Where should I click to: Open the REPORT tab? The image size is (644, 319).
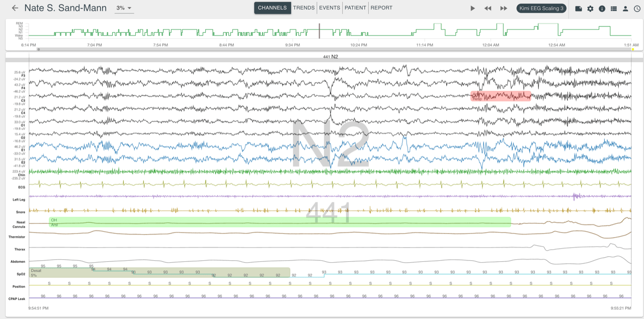(x=381, y=8)
